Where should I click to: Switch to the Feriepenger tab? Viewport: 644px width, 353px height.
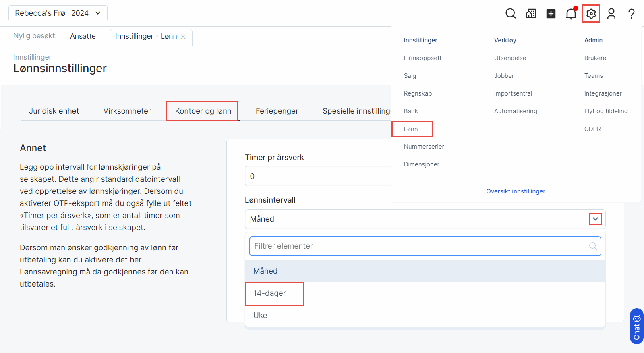277,111
